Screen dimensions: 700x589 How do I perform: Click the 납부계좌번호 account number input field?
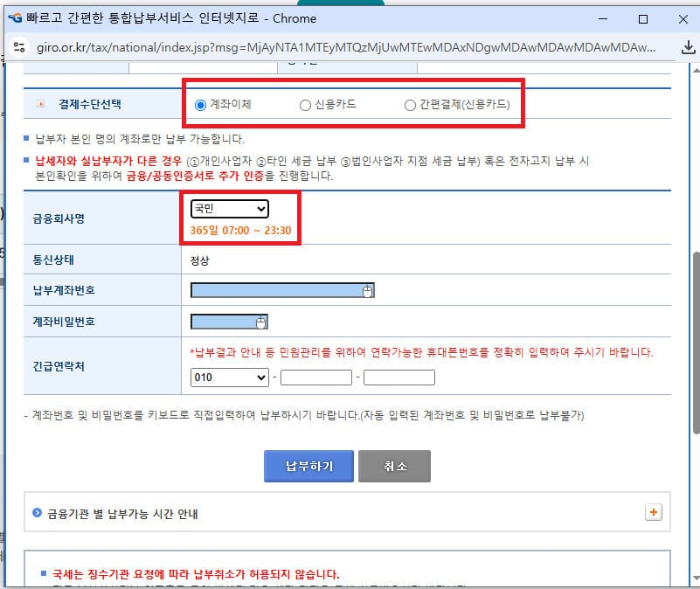pos(271,289)
